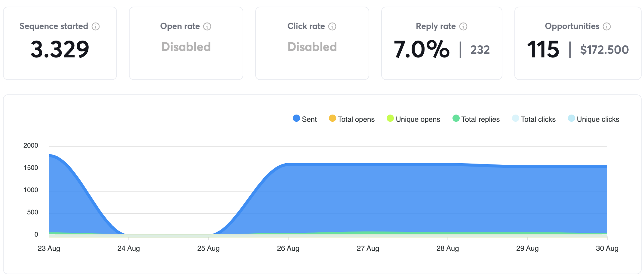This screenshot has height=276, width=644.
Task: Click the blue Sent legend dot
Action: [x=296, y=118]
